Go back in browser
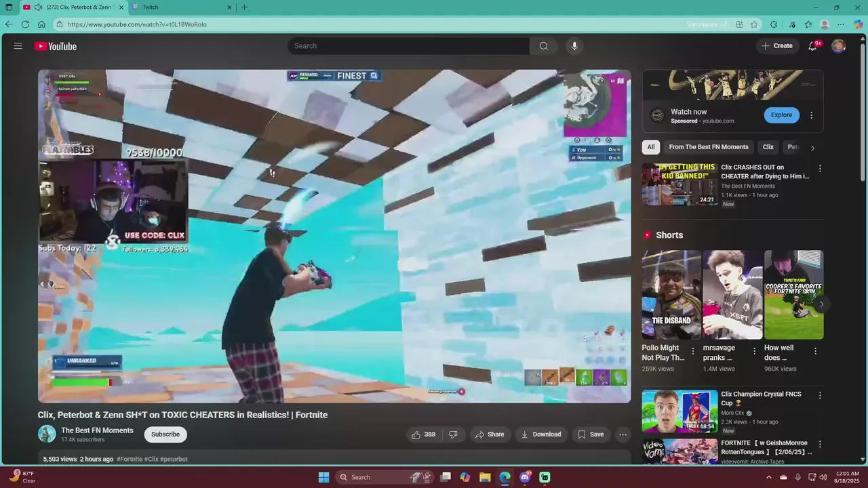This screenshot has width=868, height=488. tap(9, 24)
